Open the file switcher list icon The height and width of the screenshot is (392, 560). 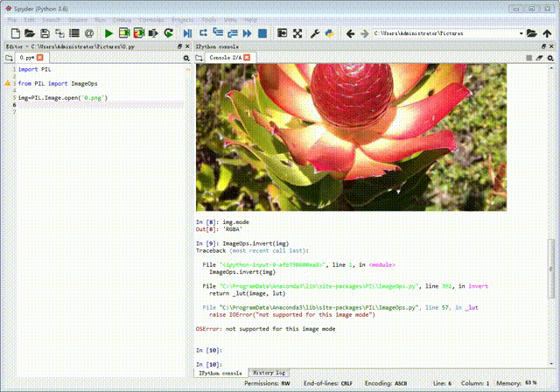coord(74,33)
